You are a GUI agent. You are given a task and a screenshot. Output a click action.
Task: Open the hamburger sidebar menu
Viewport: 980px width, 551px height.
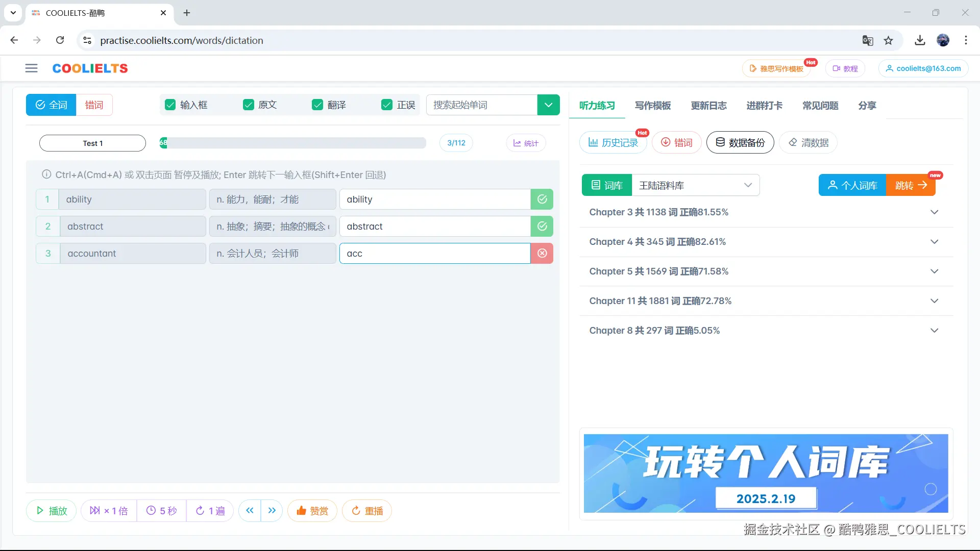click(x=31, y=68)
